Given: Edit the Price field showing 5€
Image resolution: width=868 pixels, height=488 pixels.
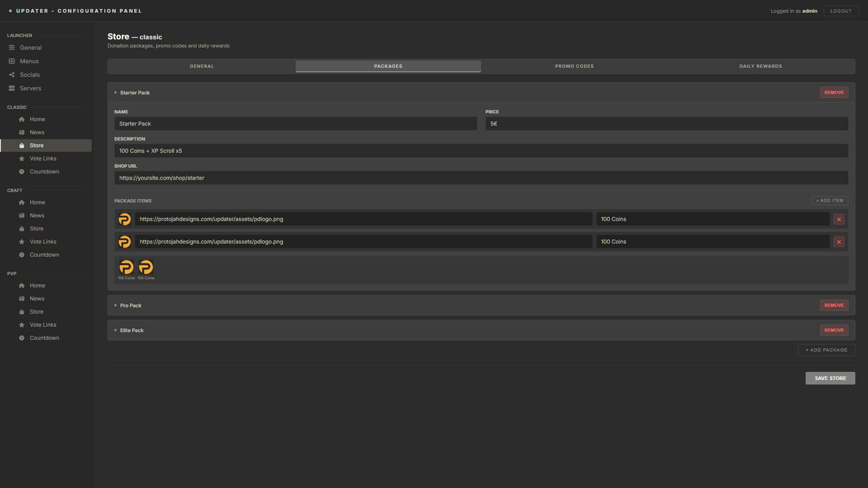Looking at the screenshot, I should click(x=667, y=124).
